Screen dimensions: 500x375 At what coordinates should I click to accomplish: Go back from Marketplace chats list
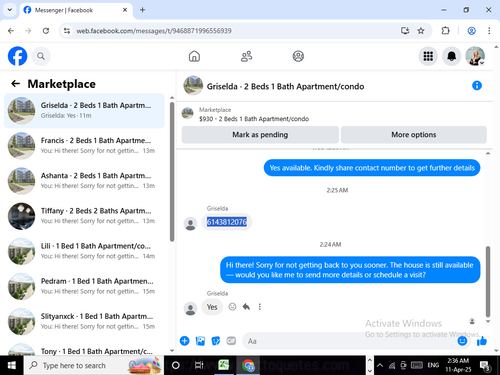[16, 84]
